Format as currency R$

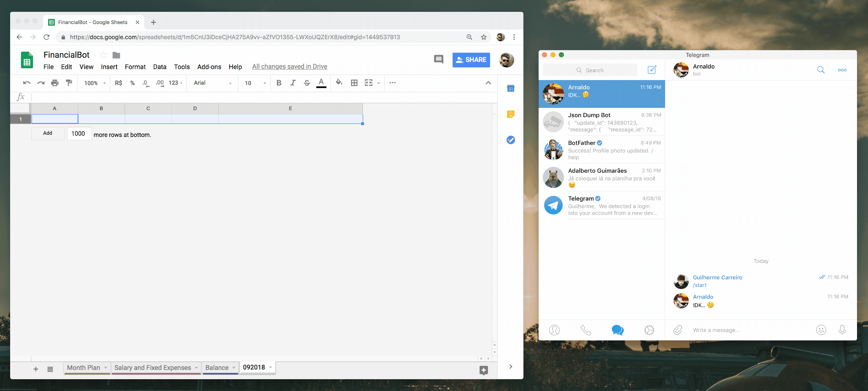pos(119,83)
